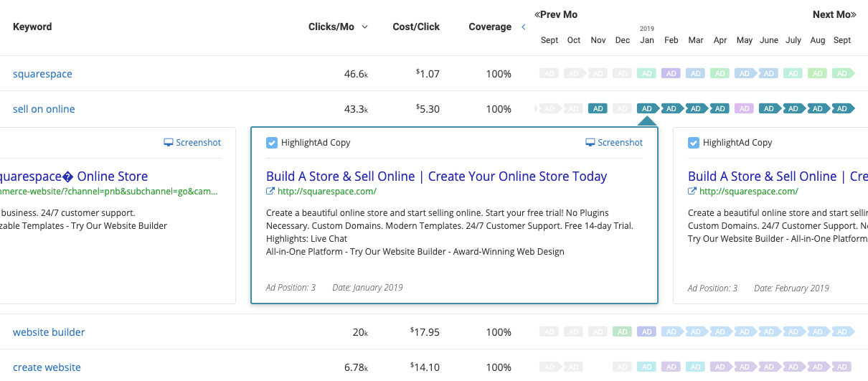Open the squarespace keyword link
Screen dimensions: 868x381
click(42, 74)
